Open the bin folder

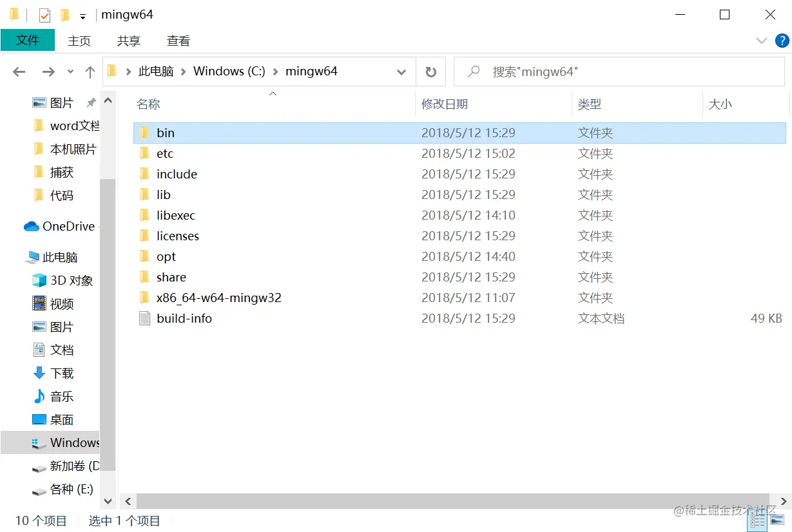[165, 133]
